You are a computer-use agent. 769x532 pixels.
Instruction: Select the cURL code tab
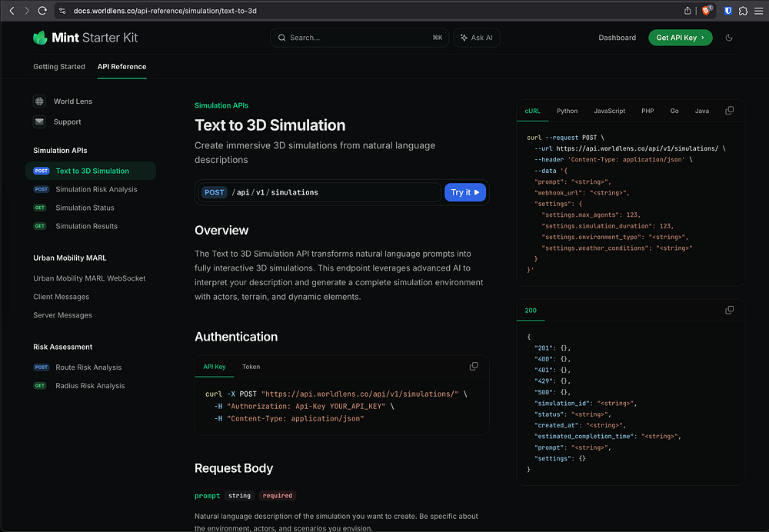532,111
